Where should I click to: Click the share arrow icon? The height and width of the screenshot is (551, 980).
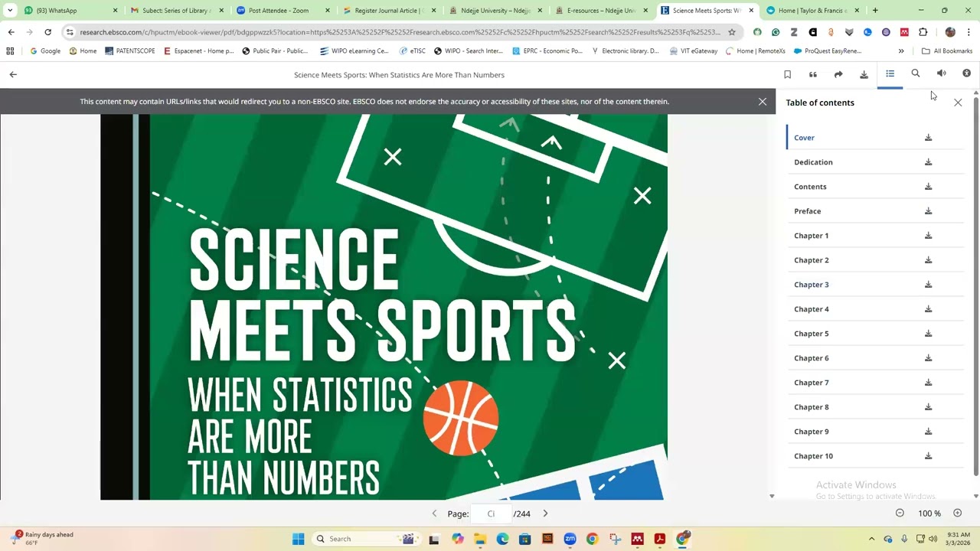click(x=838, y=74)
